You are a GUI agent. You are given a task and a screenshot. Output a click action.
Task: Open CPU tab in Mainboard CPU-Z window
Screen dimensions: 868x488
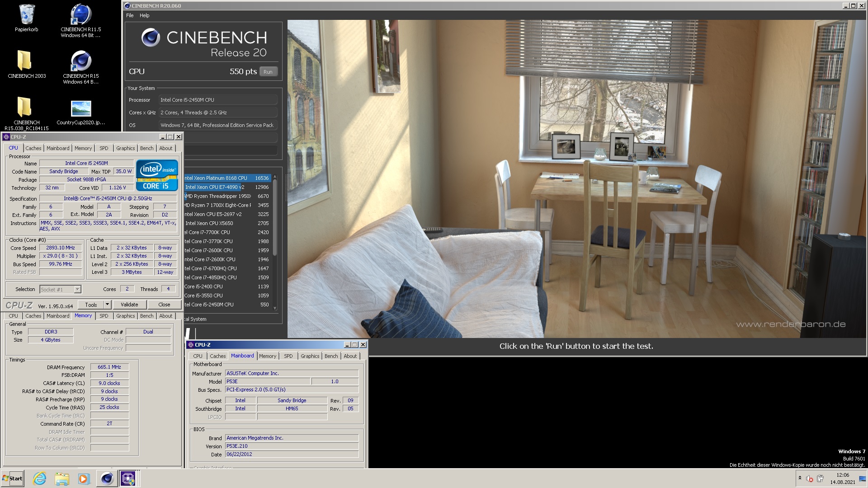tap(198, 356)
